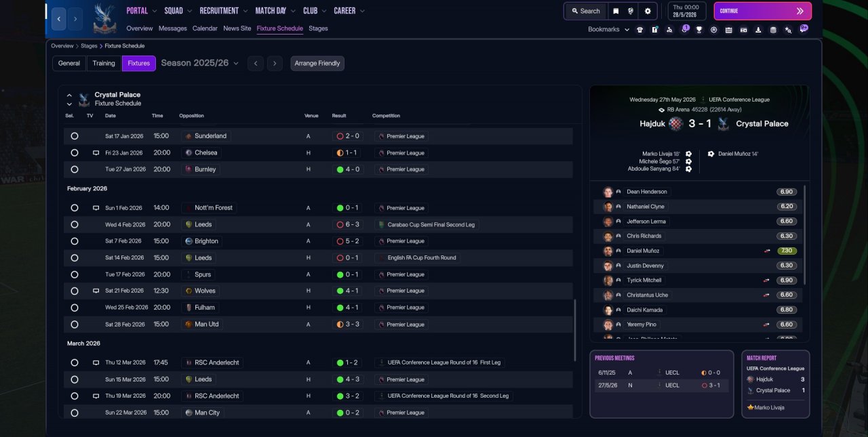The height and width of the screenshot is (437, 868).
Task: Open the Season 2025/26 selector
Action: 199,63
